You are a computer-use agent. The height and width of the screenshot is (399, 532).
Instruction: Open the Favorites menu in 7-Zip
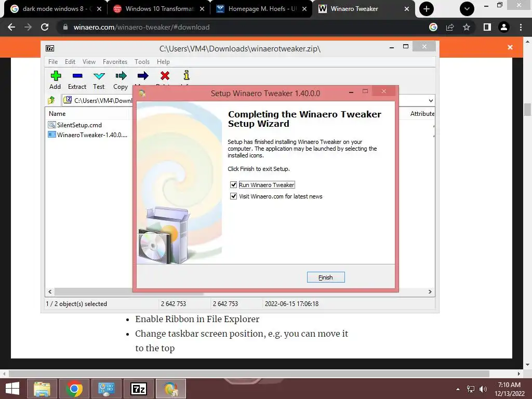click(x=115, y=62)
